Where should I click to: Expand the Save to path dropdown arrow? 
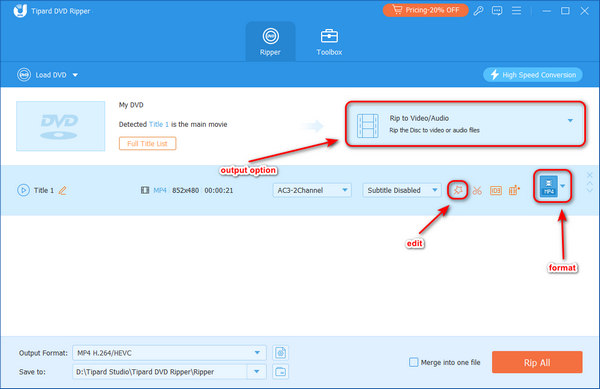tap(257, 371)
